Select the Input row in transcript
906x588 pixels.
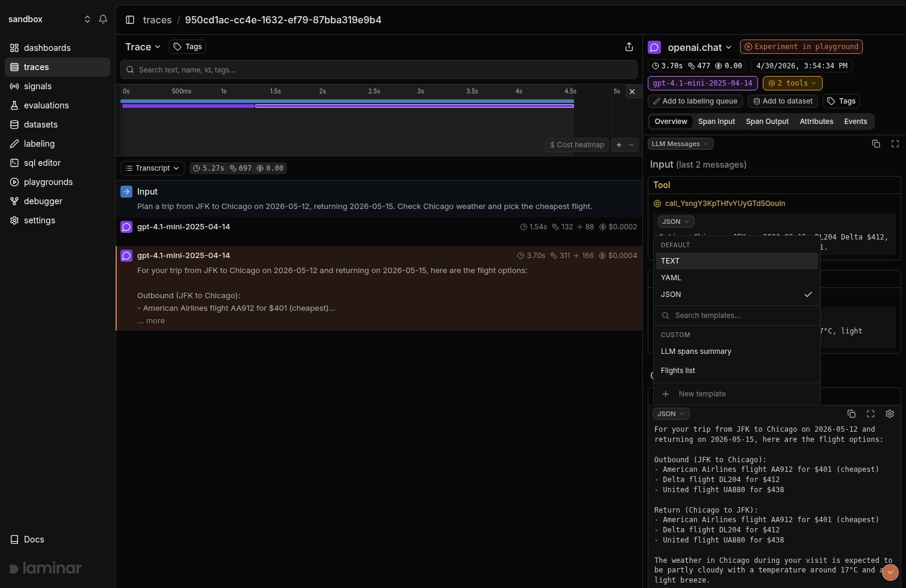pos(379,199)
